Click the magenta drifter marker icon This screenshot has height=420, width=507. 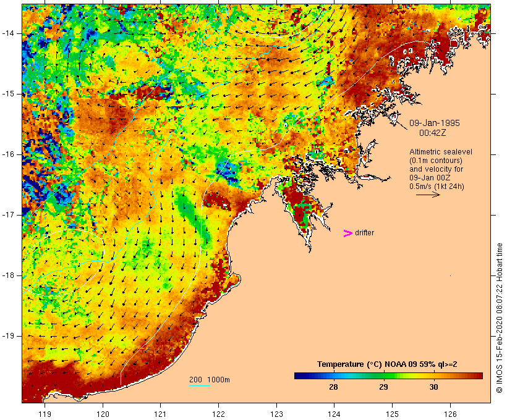click(x=347, y=233)
